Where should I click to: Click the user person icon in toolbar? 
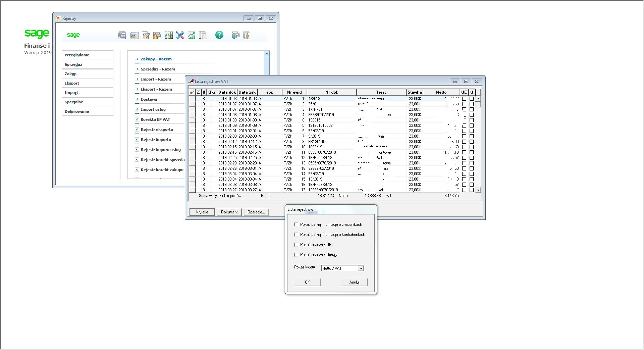(247, 35)
